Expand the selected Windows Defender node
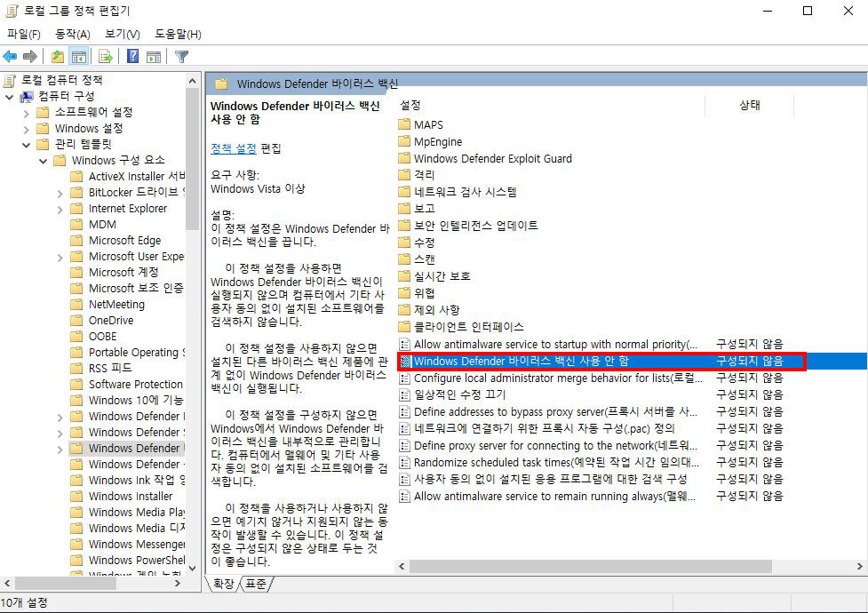Viewport: 868px width, 613px height. click(x=60, y=450)
